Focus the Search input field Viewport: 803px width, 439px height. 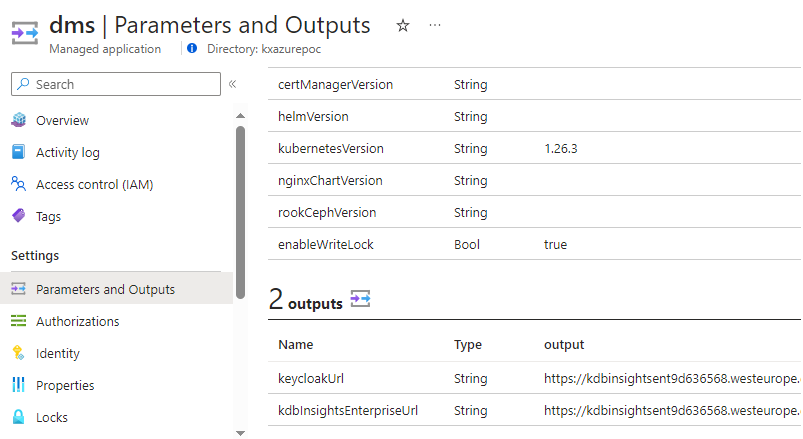coord(116,84)
